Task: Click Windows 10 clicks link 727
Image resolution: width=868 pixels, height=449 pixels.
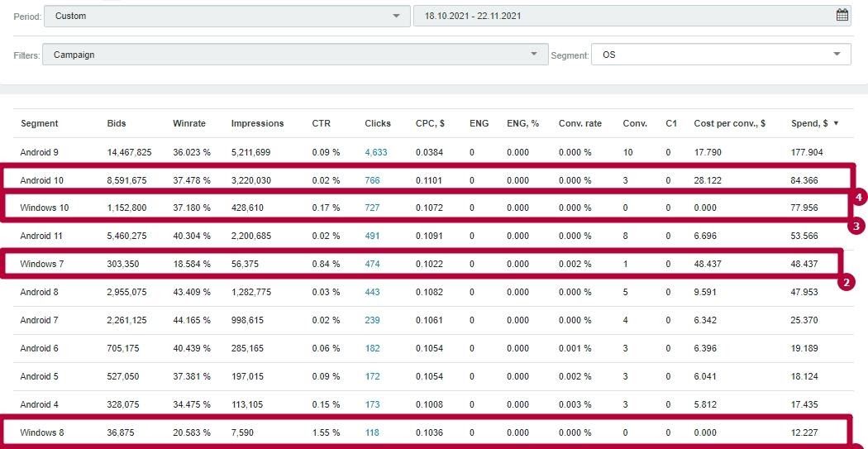Action: coord(374,208)
